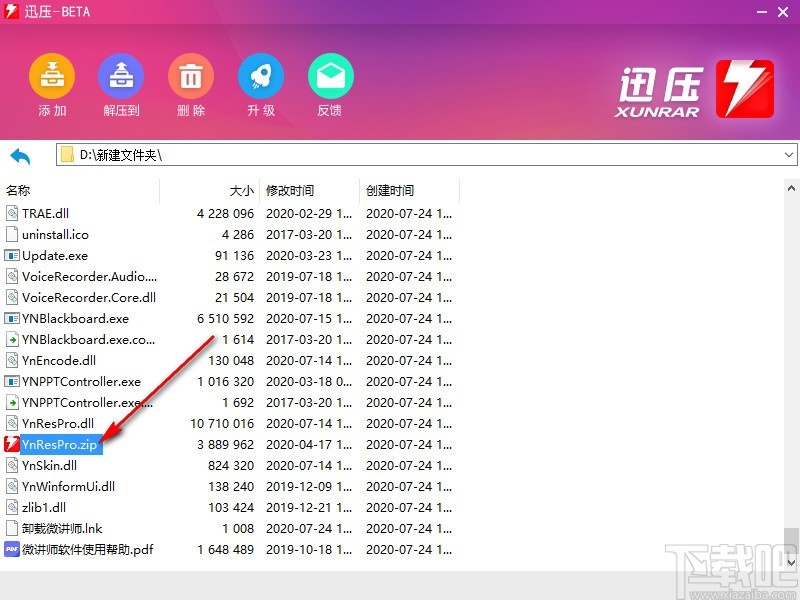Click the blue back arrow icon
800x600 pixels.
[21, 155]
